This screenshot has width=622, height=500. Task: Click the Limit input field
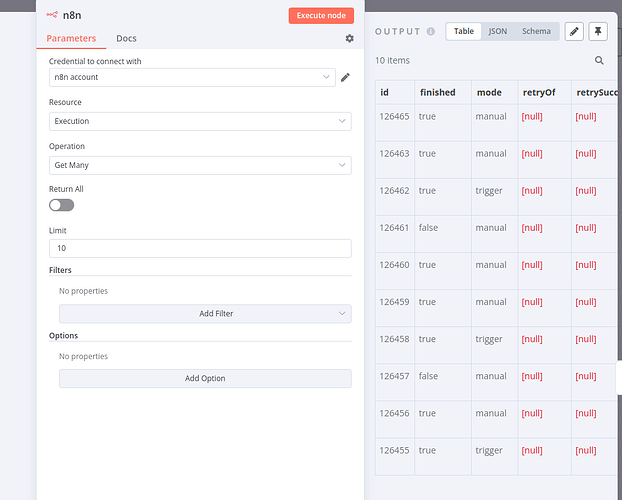tap(200, 248)
